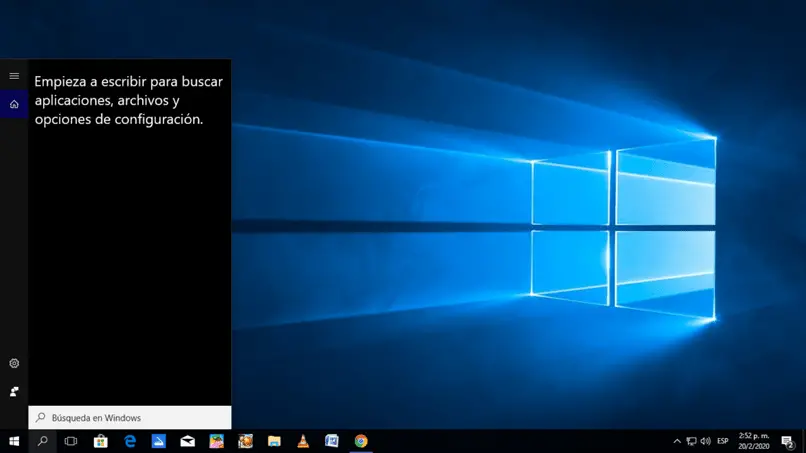The image size is (806, 453).
Task: Open File Explorer from the taskbar
Action: pyautogui.click(x=274, y=441)
